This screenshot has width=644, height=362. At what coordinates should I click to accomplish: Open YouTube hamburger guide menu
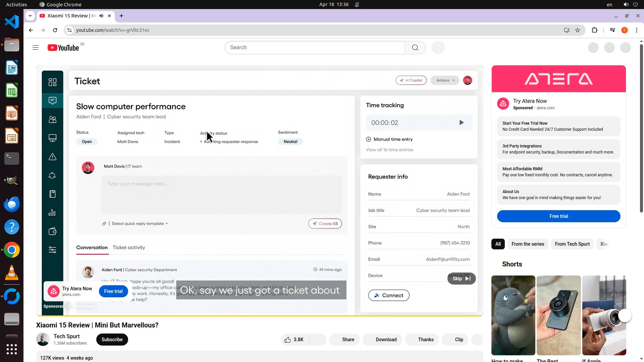point(36,48)
